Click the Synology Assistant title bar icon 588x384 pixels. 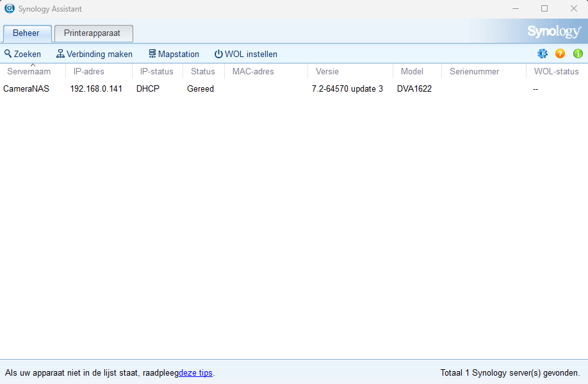10,8
